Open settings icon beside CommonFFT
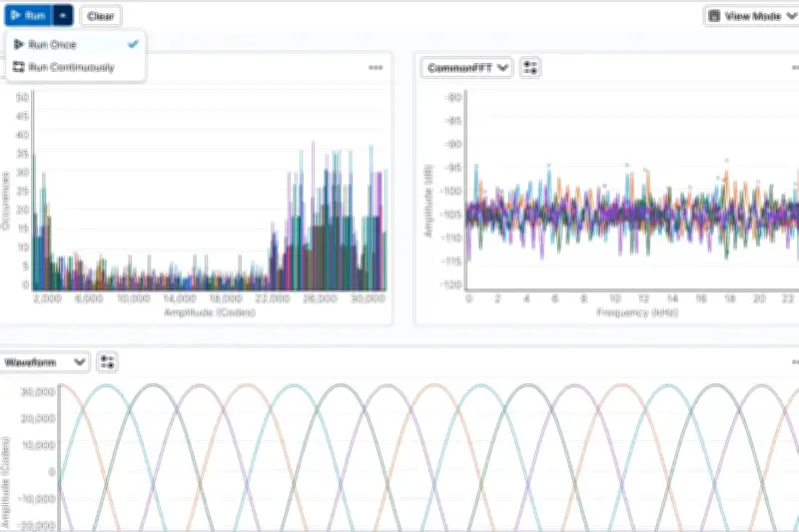 [x=530, y=68]
